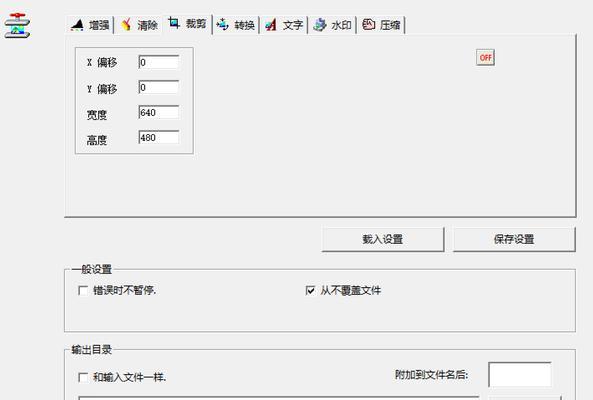Viewport: 593px width, 400px height.
Task: Go to the 文字 (Text) tab
Action: [x=284, y=25]
